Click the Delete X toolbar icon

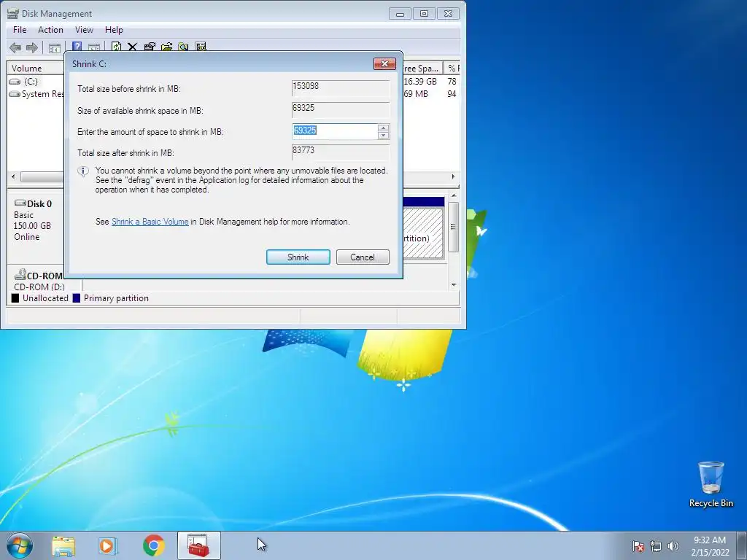(x=133, y=47)
